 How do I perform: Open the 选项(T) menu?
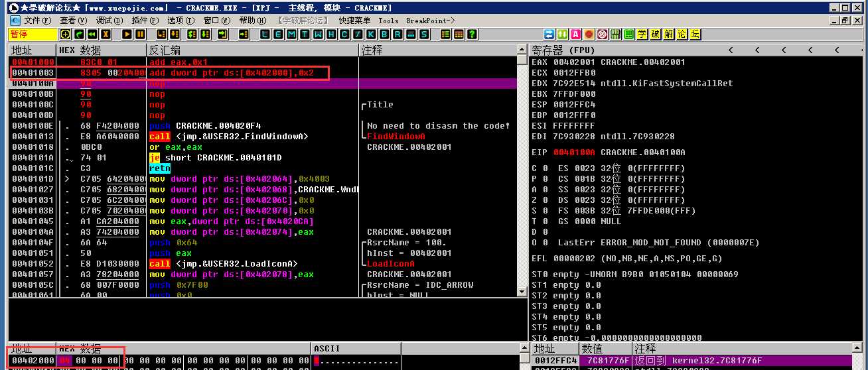point(181,21)
